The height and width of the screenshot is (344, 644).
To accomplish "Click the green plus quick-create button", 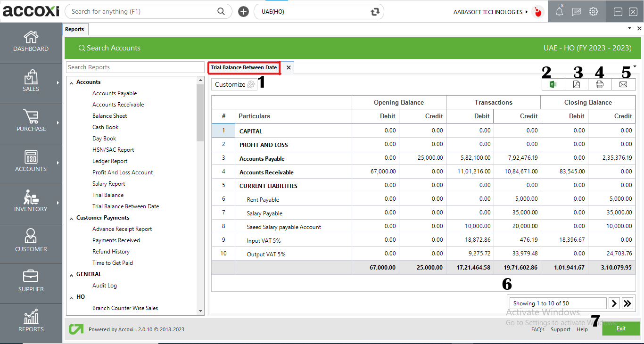I will pos(243,11).
